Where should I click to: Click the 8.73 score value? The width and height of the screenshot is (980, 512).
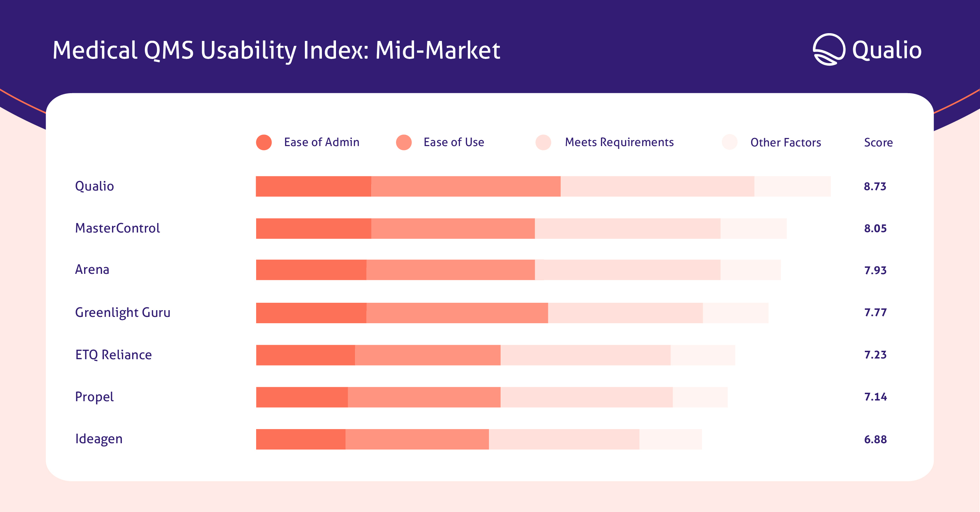[875, 187]
